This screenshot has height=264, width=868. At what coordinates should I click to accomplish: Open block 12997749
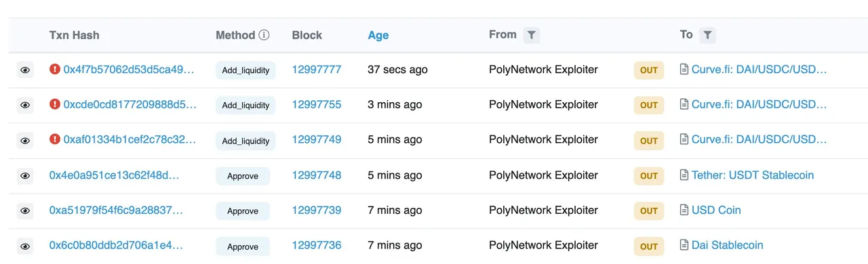click(317, 139)
